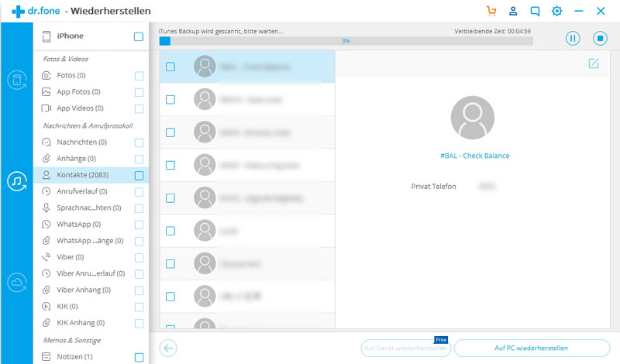
Task: Click the App Fotos picture icon
Action: pos(46,91)
